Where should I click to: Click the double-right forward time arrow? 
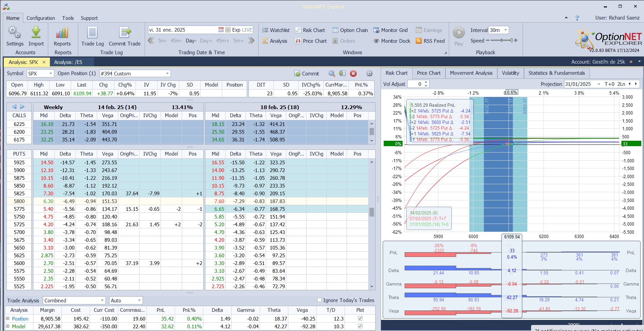coord(251,41)
